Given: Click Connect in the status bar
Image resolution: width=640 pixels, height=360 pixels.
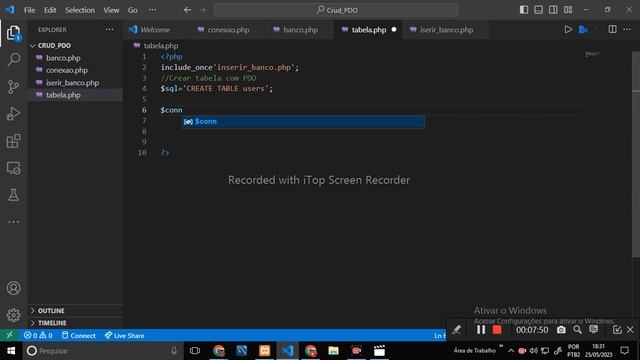Looking at the screenshot, I should [79, 336].
